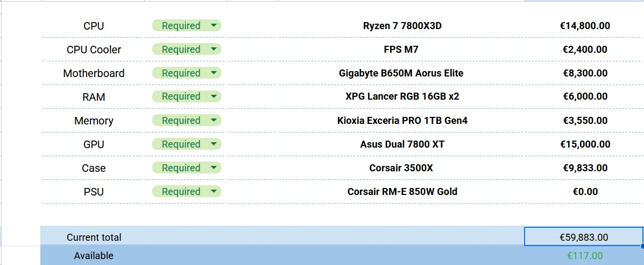644x265 pixels.
Task: Select the Motherboard label cell
Action: click(x=94, y=73)
